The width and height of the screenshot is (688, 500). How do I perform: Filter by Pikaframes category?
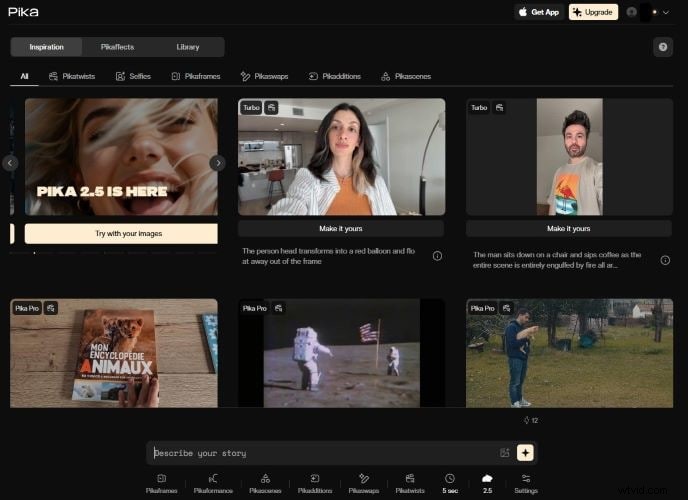[x=196, y=76]
